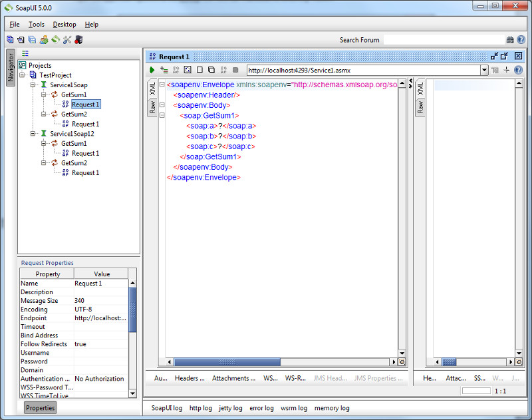Click the gray cancel request square icon
This screenshot has height=420, width=532.
click(235, 70)
